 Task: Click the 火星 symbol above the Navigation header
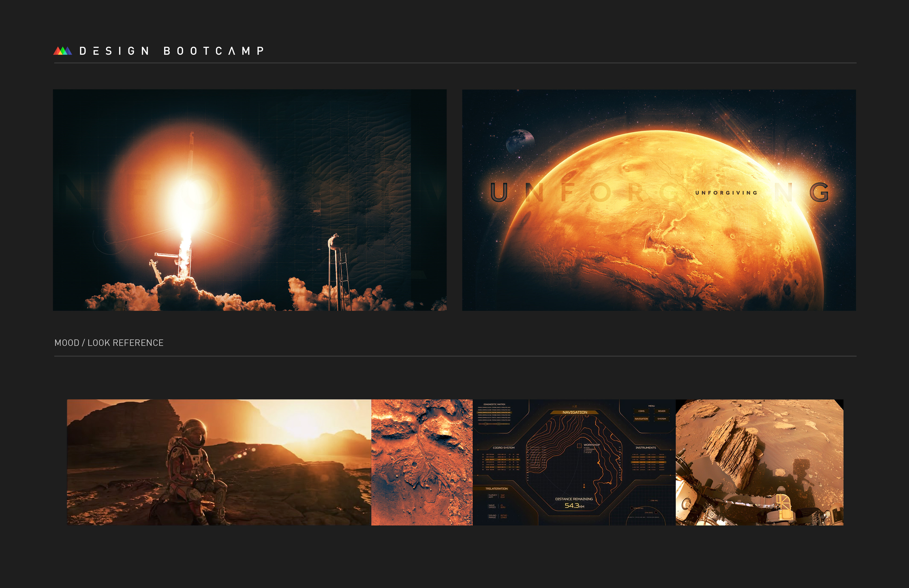point(575,407)
